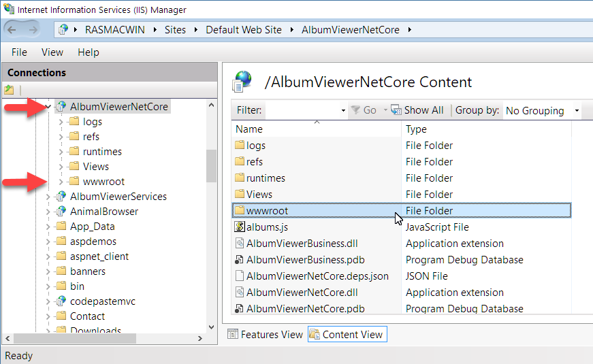Click the tree vertical scrollbar thumb

tap(211, 166)
